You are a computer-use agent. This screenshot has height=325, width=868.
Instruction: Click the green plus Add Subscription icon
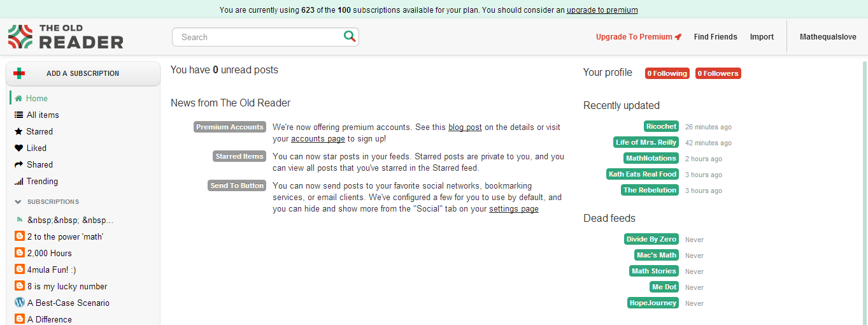point(19,73)
